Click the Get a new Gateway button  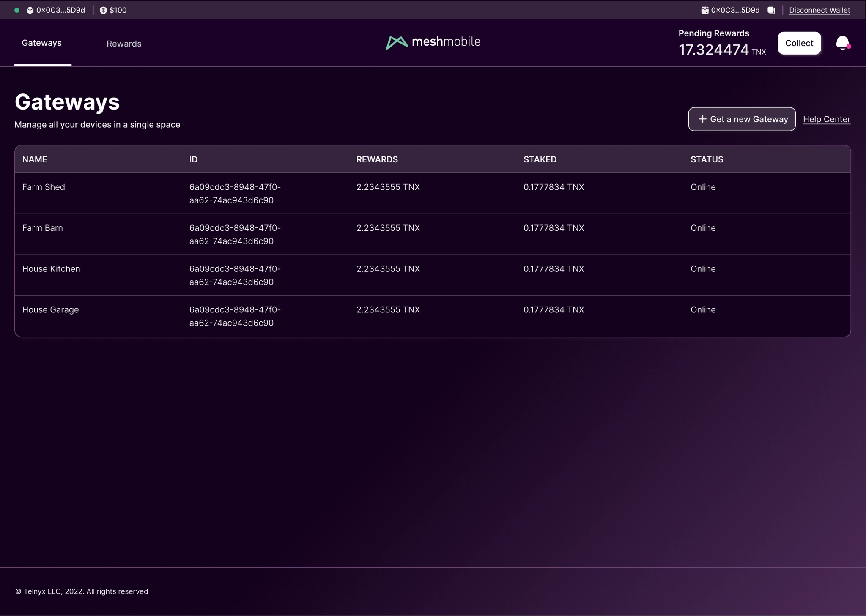742,119
